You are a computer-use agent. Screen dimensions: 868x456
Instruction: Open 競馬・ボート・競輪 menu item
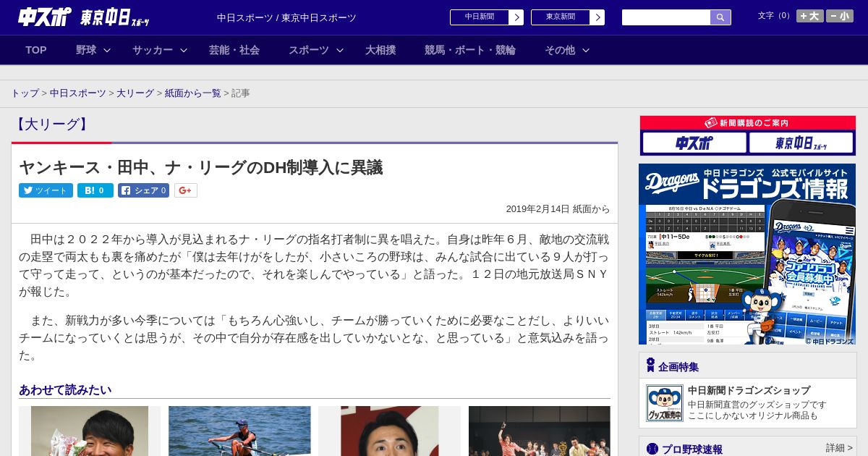click(470, 50)
